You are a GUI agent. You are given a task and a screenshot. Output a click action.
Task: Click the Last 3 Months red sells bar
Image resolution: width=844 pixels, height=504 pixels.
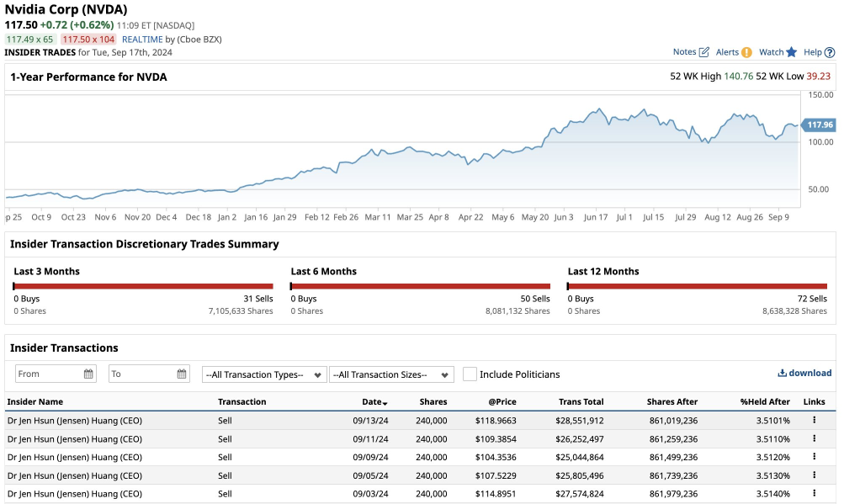143,286
